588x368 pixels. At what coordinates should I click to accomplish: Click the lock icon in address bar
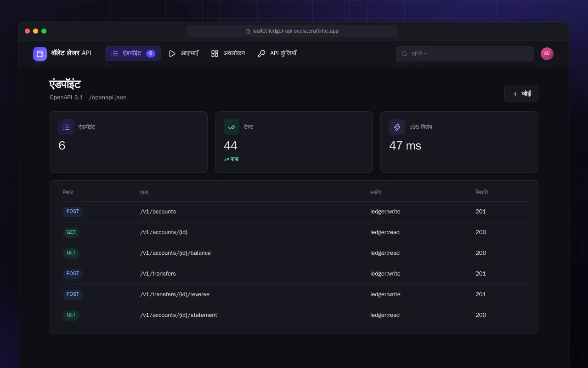point(248,31)
